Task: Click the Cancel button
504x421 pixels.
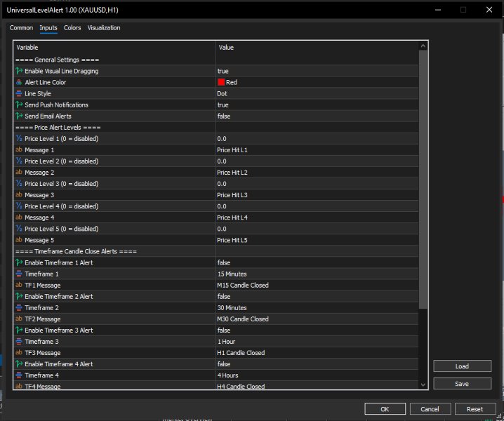Action: pyautogui.click(x=430, y=409)
